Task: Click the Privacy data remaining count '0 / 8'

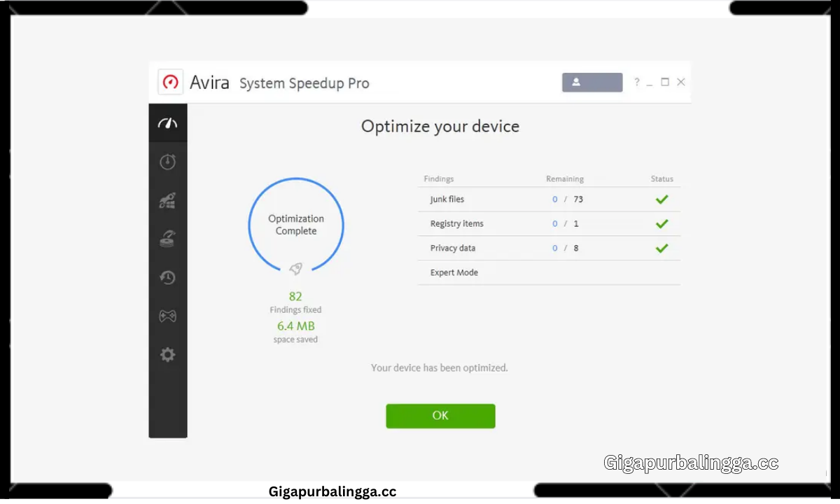Action: pyautogui.click(x=566, y=248)
